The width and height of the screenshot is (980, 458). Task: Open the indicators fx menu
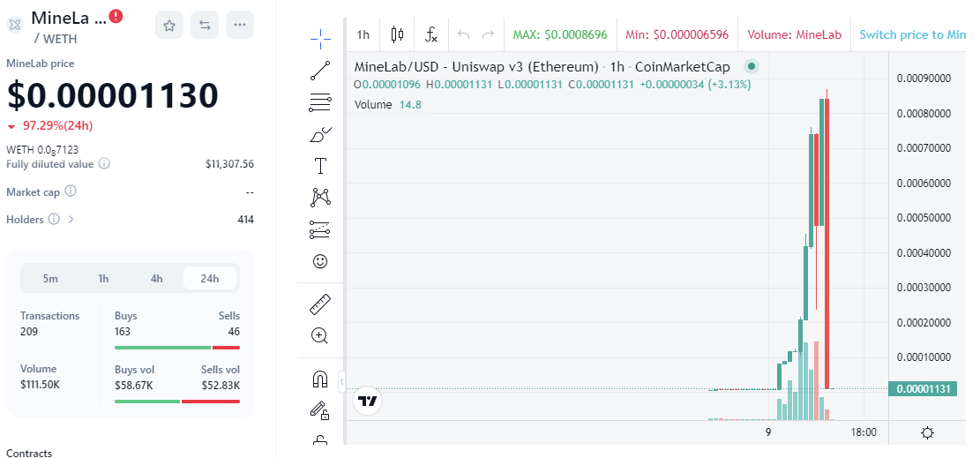coord(431,34)
